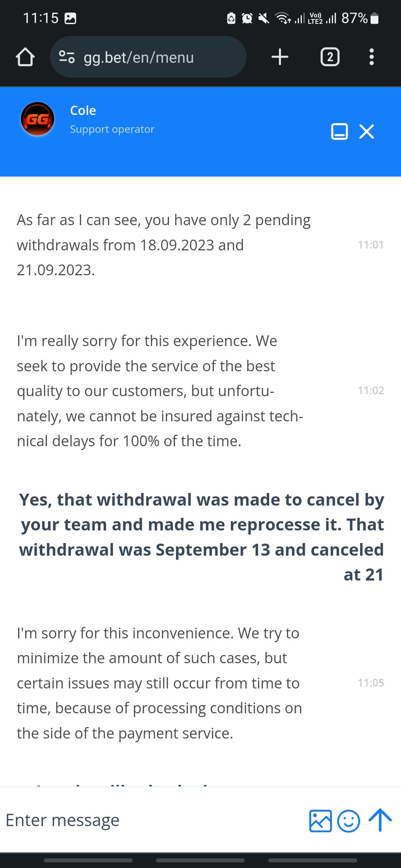Tap the GG support avatar logo
The height and width of the screenshot is (868, 401).
(37, 119)
